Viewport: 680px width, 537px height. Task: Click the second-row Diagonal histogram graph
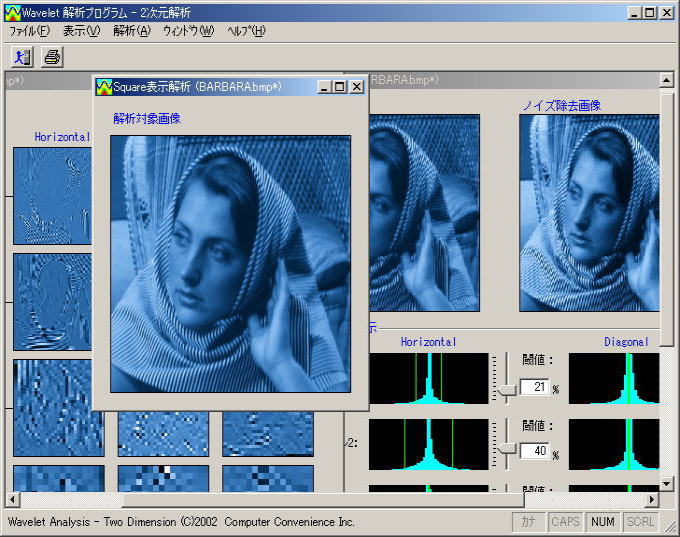click(x=614, y=444)
